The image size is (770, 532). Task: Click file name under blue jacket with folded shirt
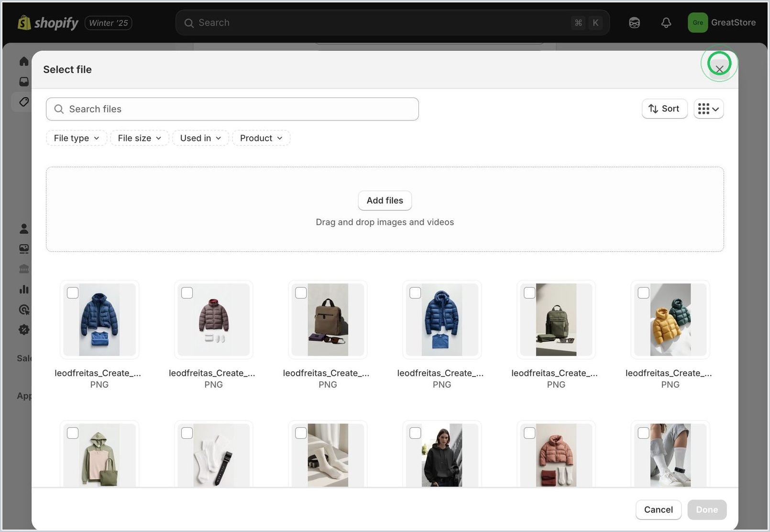(x=98, y=373)
